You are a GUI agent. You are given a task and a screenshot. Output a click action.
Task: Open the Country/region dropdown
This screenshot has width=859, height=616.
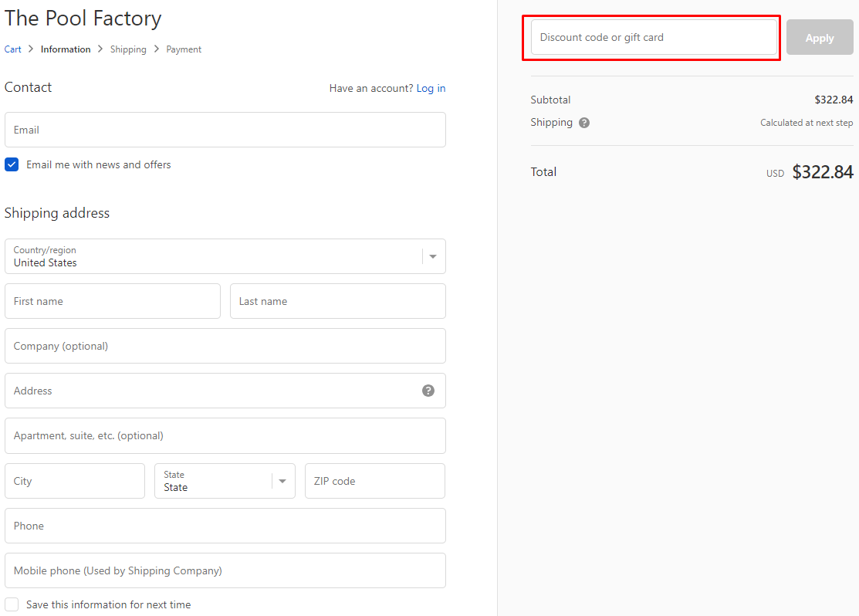coord(225,256)
